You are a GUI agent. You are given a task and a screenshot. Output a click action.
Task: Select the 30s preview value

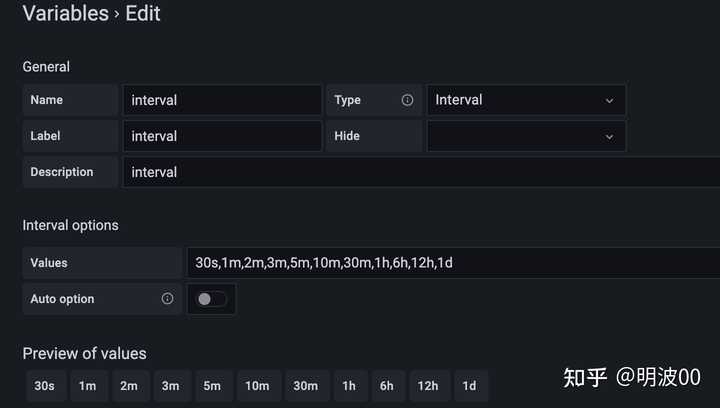click(45, 386)
